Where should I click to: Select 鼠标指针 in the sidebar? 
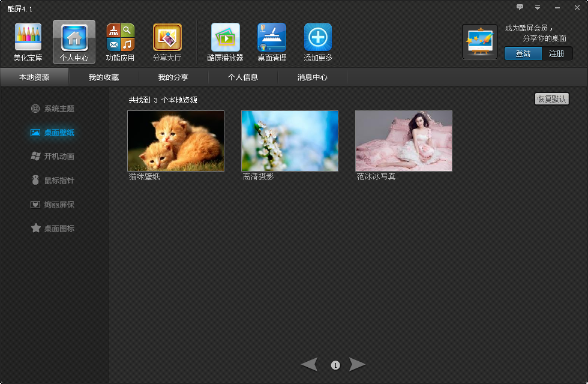[53, 181]
